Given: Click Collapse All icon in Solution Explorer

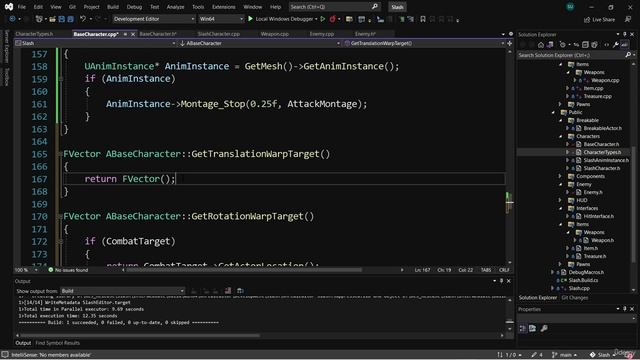Looking at the screenshot, I should [x=585, y=45].
